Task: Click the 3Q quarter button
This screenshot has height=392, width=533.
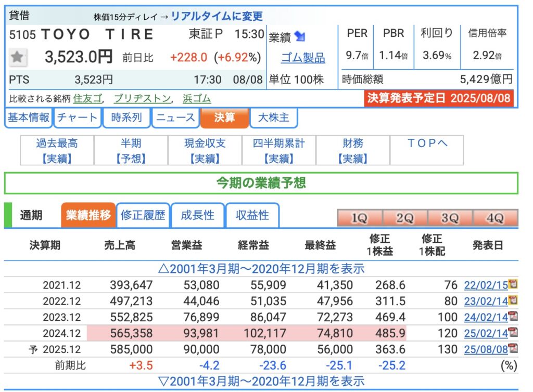Action: (450, 217)
